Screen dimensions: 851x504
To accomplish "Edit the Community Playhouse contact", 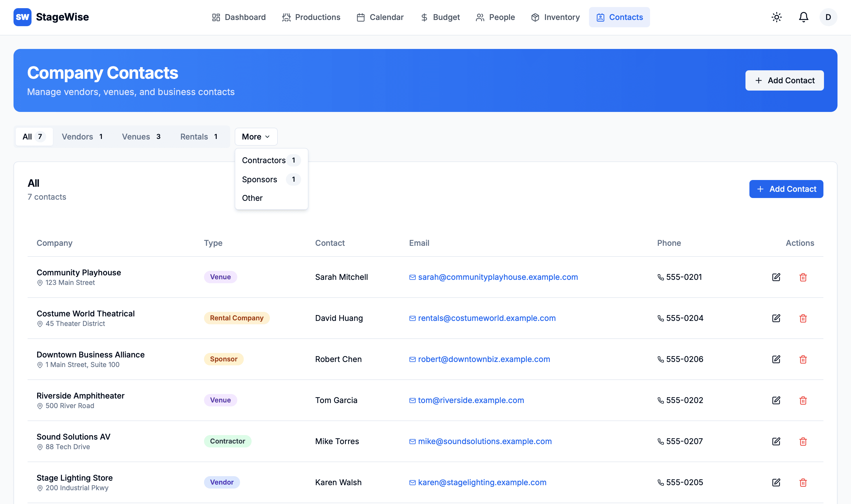I will click(x=776, y=277).
